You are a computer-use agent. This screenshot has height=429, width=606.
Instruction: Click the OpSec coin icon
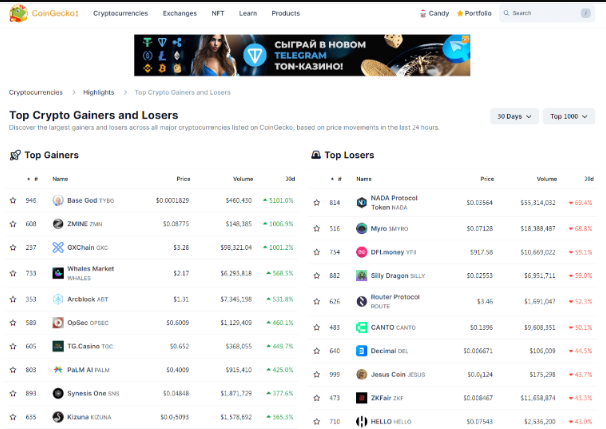click(58, 323)
